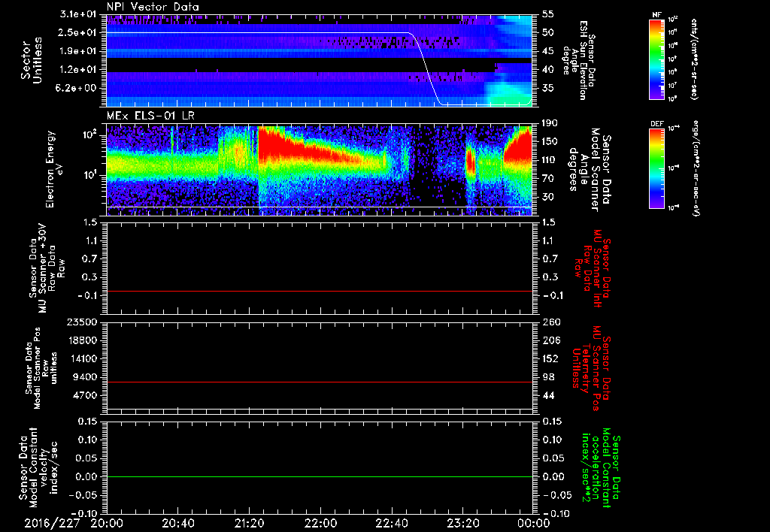The image size is (770, 532).
Task: Click the DEF label above the color bar
Action: 657,124
